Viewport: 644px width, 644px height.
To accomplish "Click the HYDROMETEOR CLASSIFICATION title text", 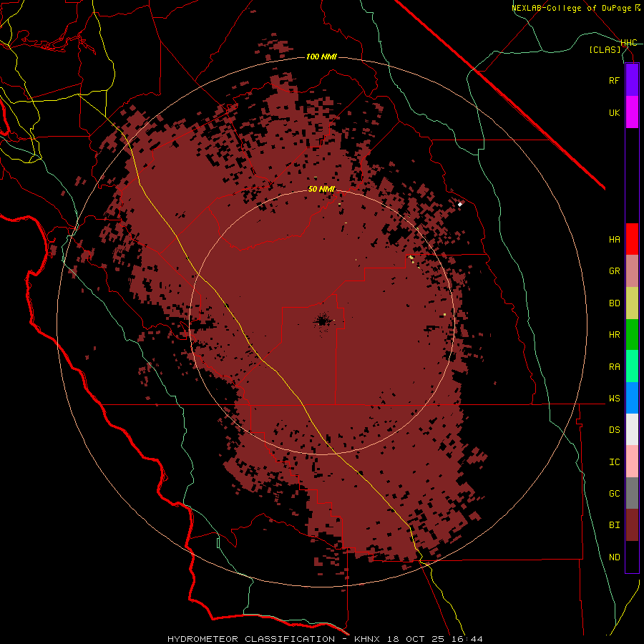I will pyautogui.click(x=251, y=639).
